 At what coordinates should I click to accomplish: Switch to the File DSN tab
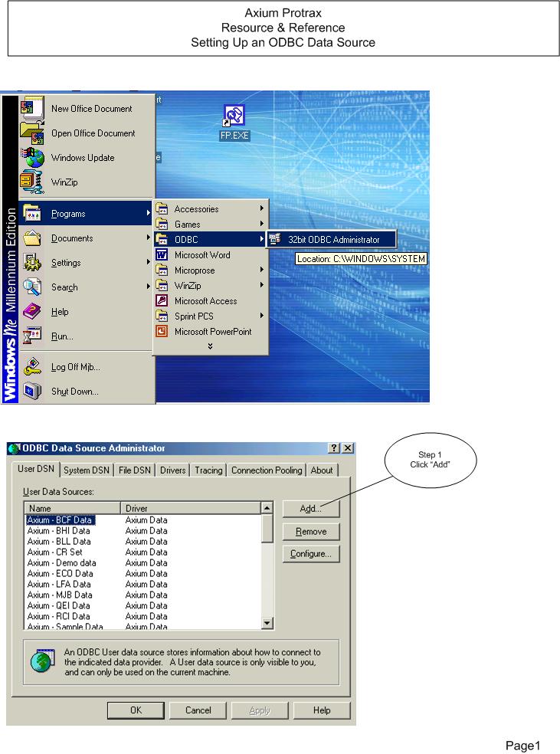135,470
